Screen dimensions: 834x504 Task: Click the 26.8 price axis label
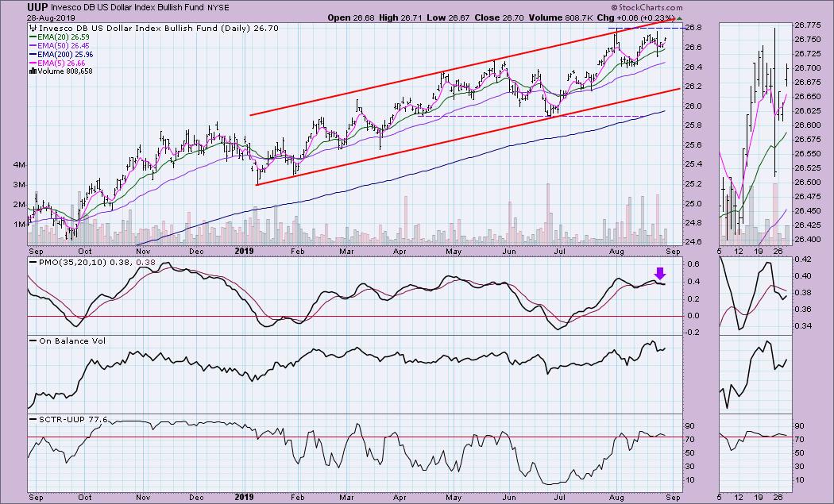(694, 28)
